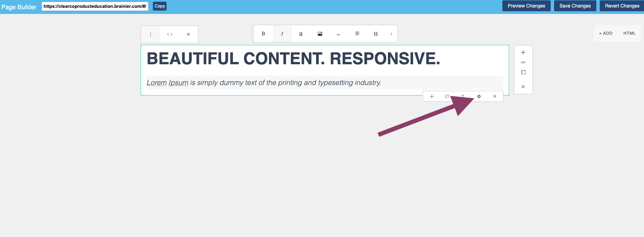The image size is (644, 237).
Task: Open the column more-options dots menu
Action: click(x=151, y=34)
